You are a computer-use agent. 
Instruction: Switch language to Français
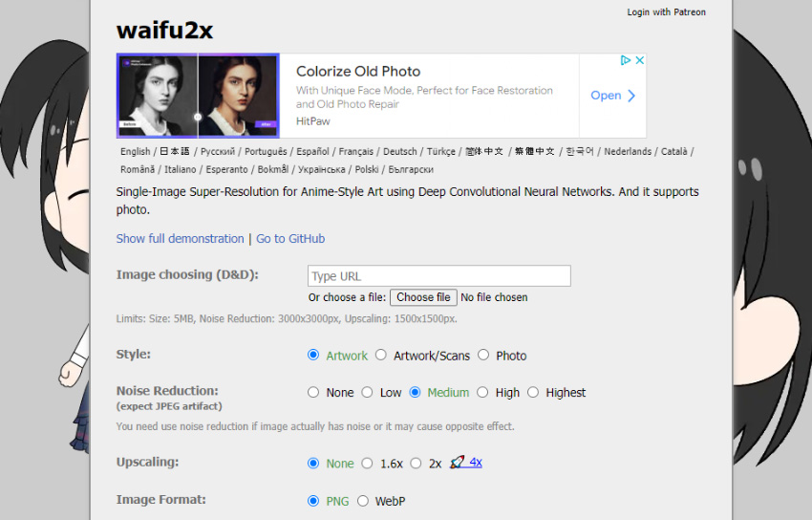[x=355, y=152]
